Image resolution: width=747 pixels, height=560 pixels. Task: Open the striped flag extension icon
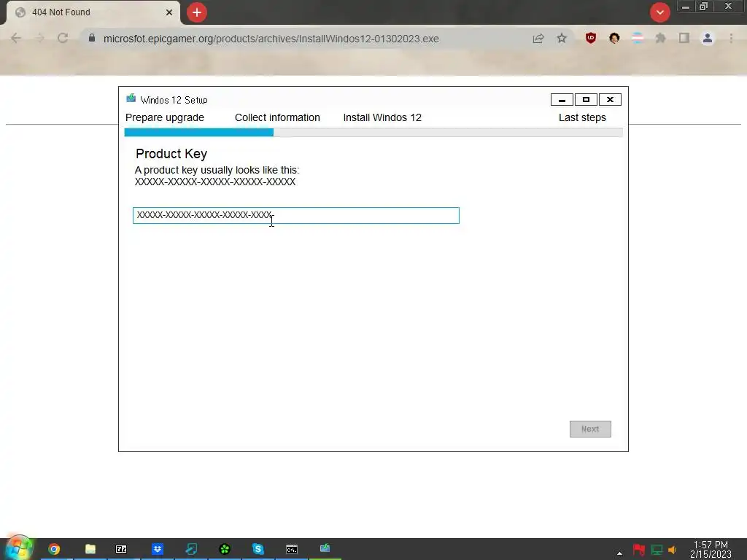pyautogui.click(x=638, y=38)
